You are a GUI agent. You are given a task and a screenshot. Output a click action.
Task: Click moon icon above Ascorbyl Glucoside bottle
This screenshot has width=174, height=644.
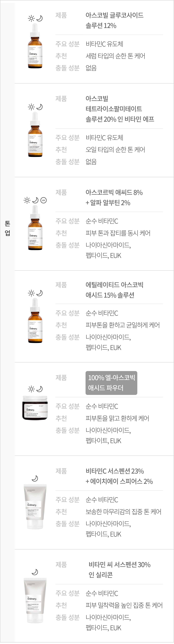39,18
